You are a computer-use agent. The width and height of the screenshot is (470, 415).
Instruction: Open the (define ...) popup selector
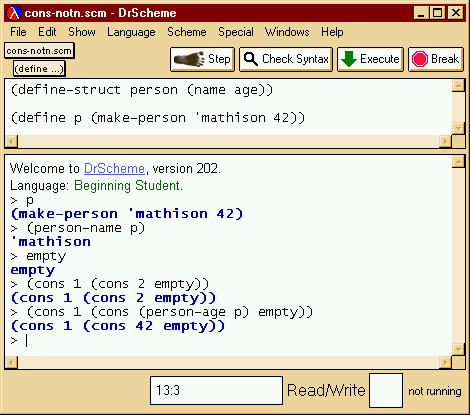pos(39,69)
